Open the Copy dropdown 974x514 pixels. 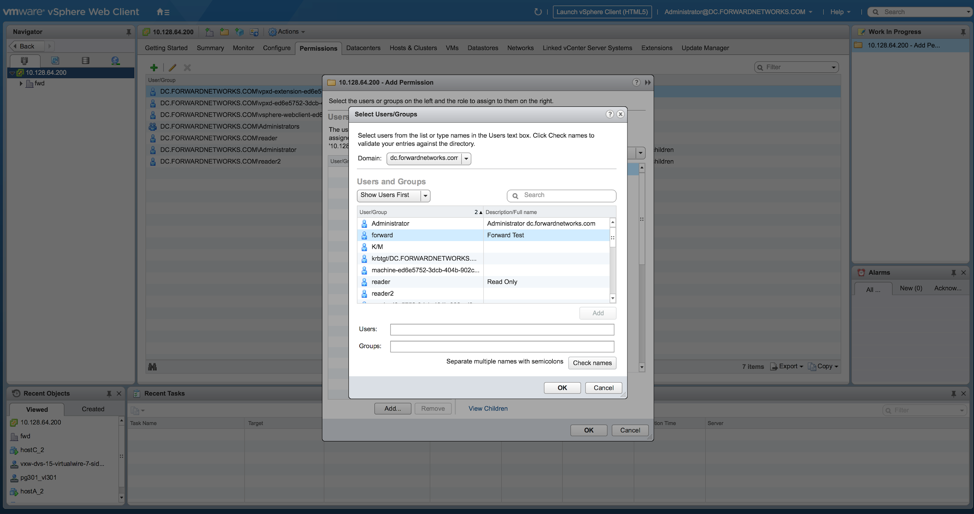point(823,366)
